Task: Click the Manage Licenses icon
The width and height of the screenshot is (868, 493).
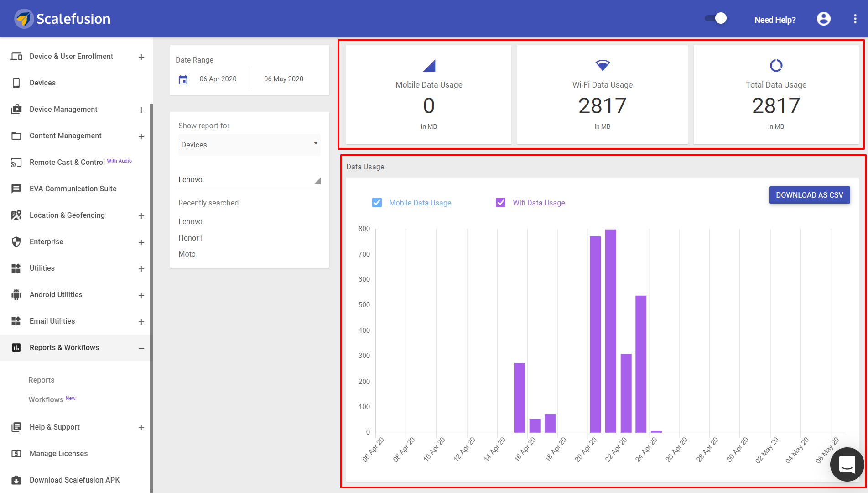Action: point(16,454)
